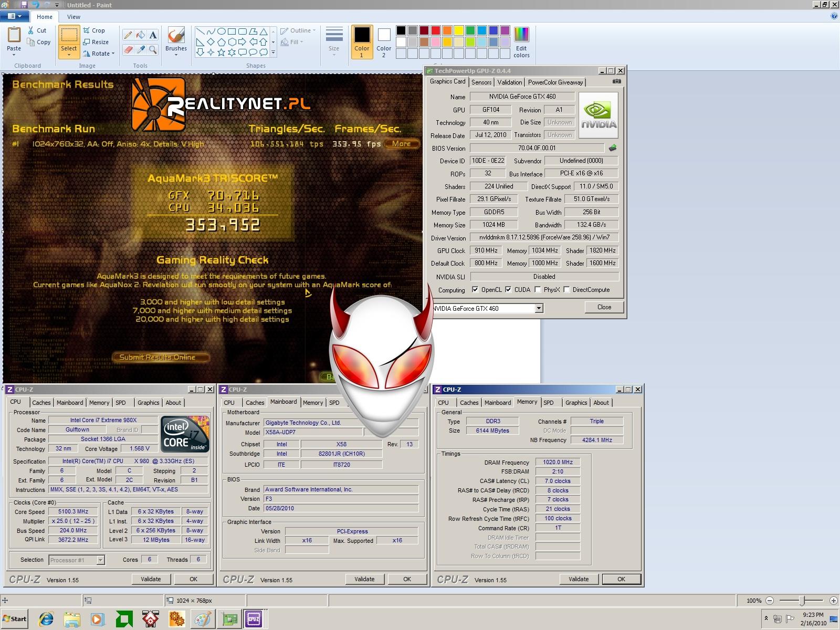This screenshot has height=630, width=840.
Task: Select the Color 1 box
Action: [x=362, y=42]
